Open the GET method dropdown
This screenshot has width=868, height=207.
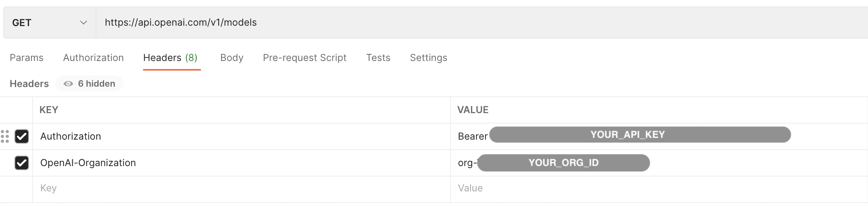pyautogui.click(x=50, y=22)
